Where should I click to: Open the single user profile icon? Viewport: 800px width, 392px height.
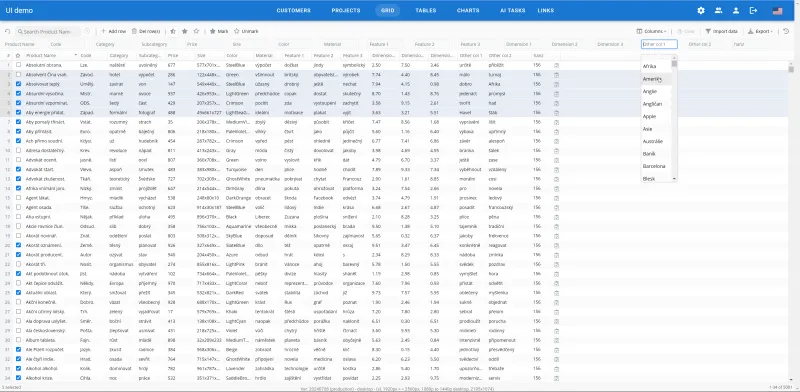736,10
